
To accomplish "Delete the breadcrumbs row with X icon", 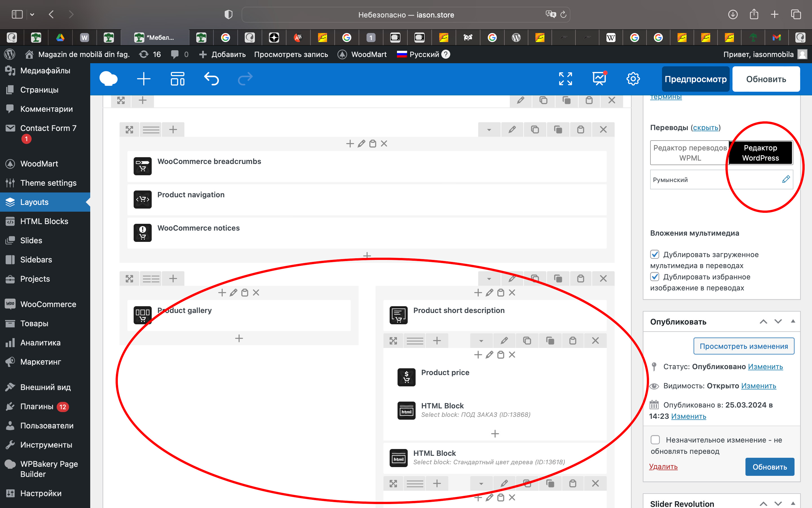I will (x=603, y=129).
